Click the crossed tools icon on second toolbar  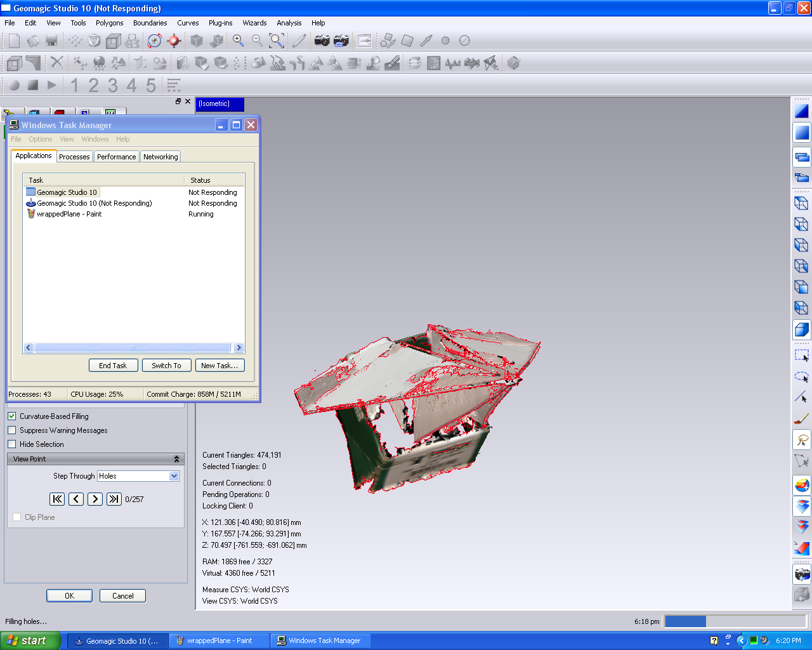coord(57,62)
